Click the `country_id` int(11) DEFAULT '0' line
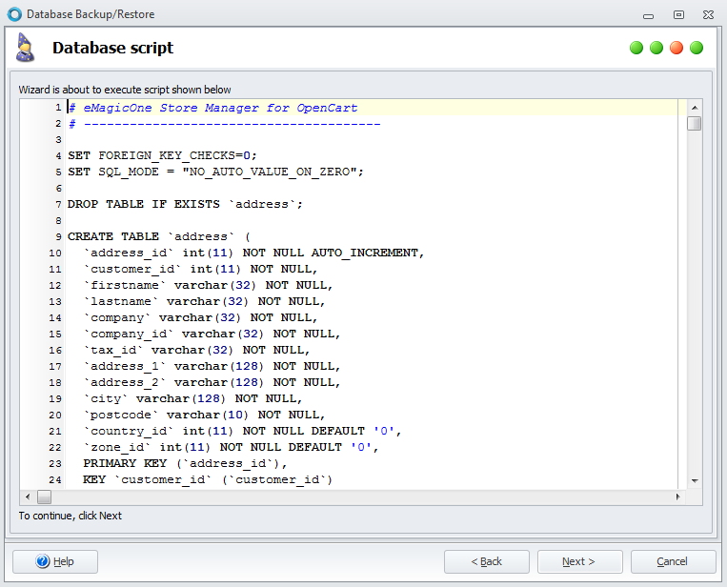The image size is (727, 588). tap(242, 431)
